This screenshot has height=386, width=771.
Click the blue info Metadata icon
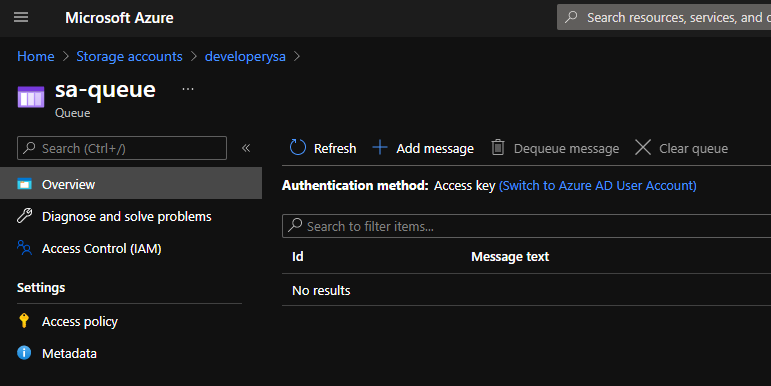point(24,353)
